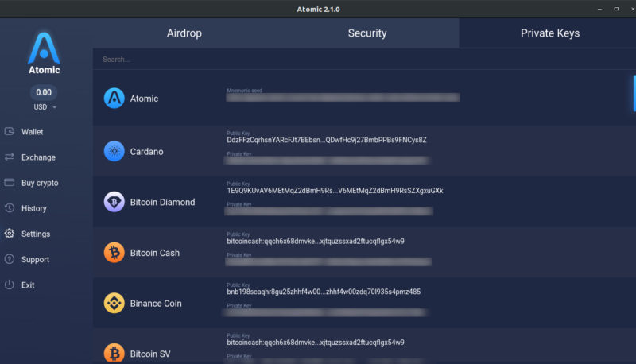
Task: Expand the USD currency dropdown
Action: click(x=45, y=106)
